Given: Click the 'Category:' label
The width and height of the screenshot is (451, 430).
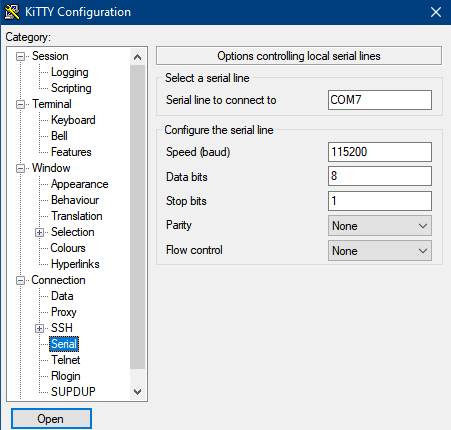Looking at the screenshot, I should [28, 37].
